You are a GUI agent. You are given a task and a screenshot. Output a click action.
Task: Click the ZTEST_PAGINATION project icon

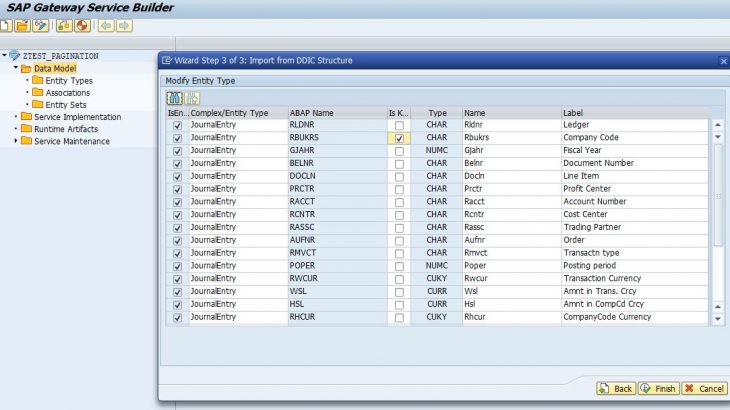tap(15, 56)
